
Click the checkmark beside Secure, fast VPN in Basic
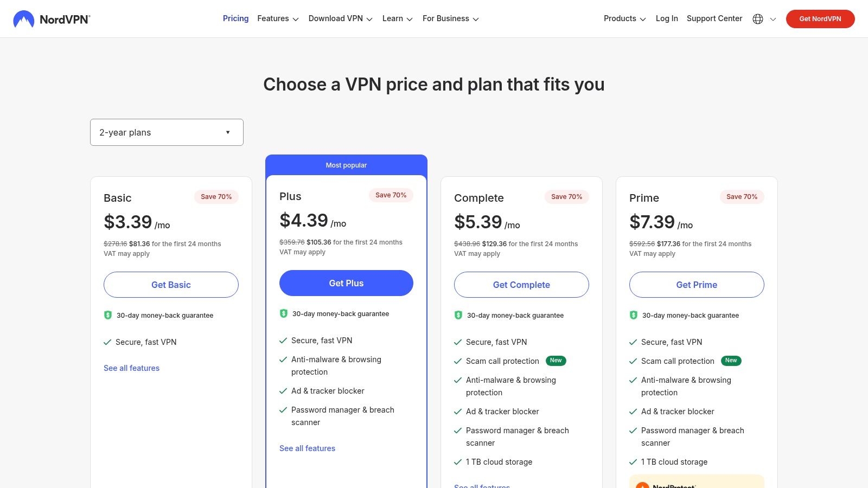point(106,342)
